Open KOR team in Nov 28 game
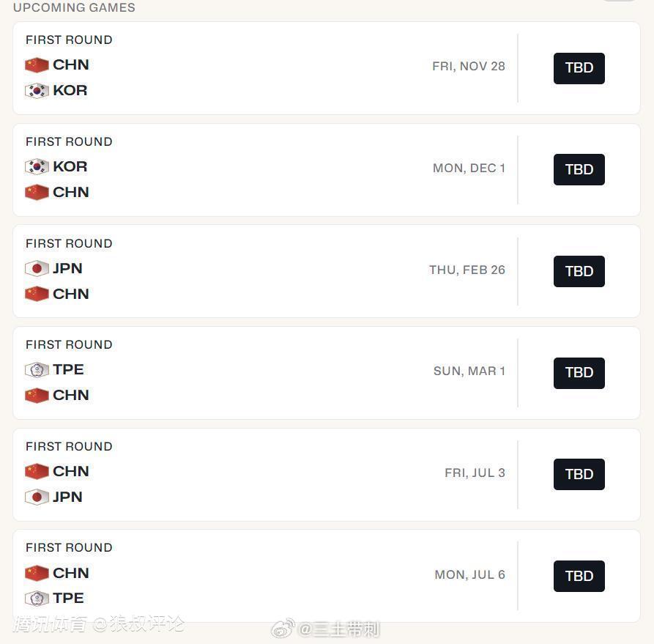Screen dimensions: 654x644 tap(70, 91)
